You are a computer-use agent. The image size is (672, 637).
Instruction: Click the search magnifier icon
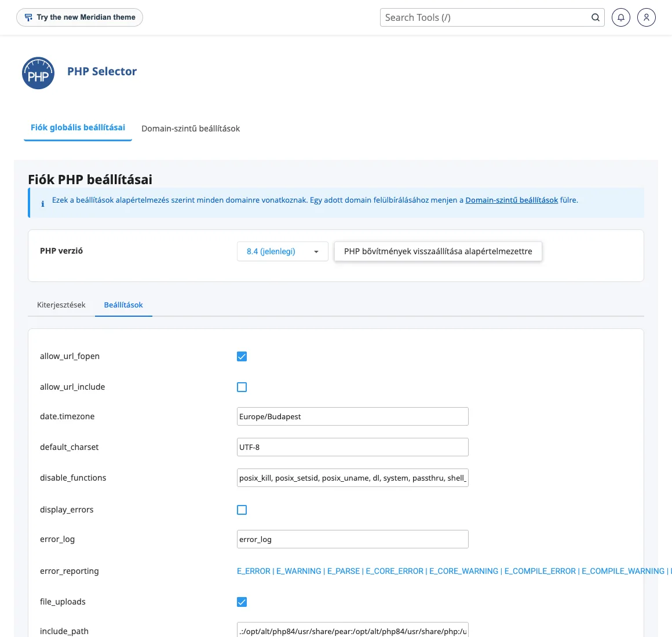pyautogui.click(x=596, y=17)
